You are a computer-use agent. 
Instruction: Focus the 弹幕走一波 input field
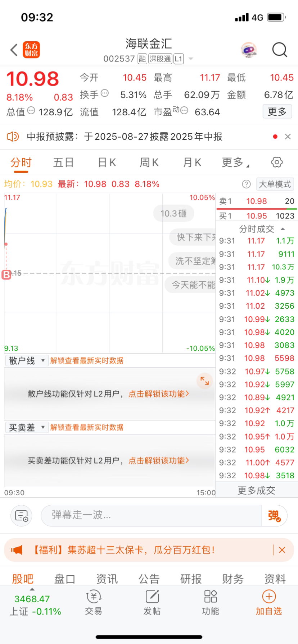pos(151,516)
